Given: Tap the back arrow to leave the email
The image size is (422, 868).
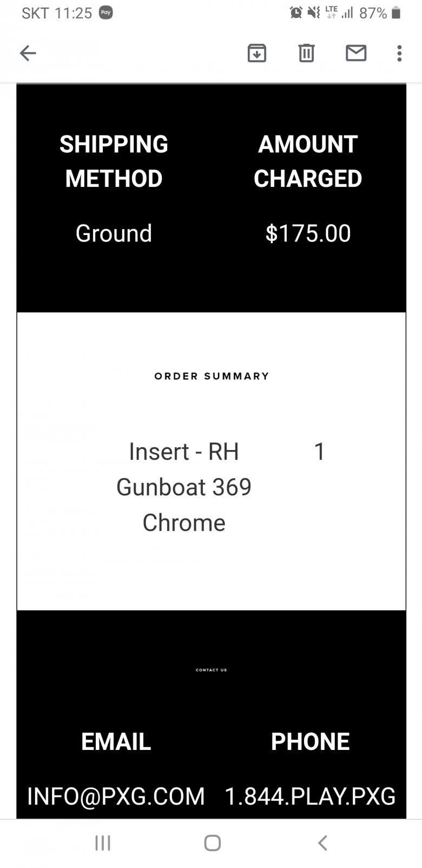Looking at the screenshot, I should (x=28, y=53).
